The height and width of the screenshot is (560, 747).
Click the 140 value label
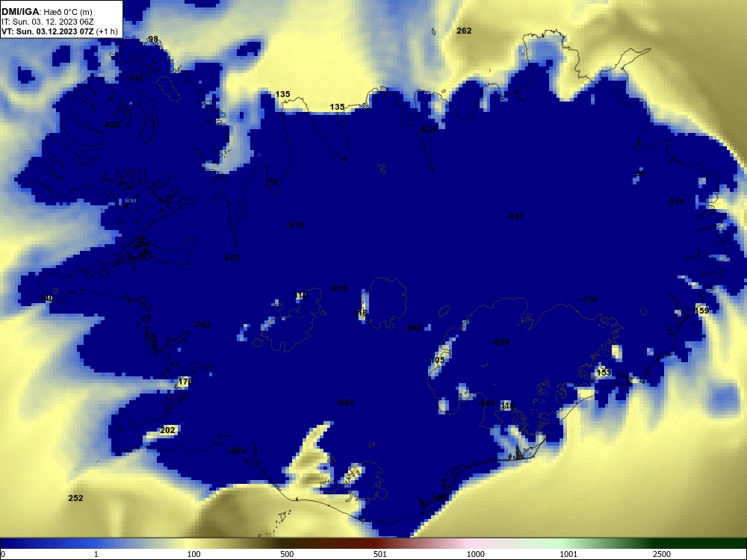(46, 299)
